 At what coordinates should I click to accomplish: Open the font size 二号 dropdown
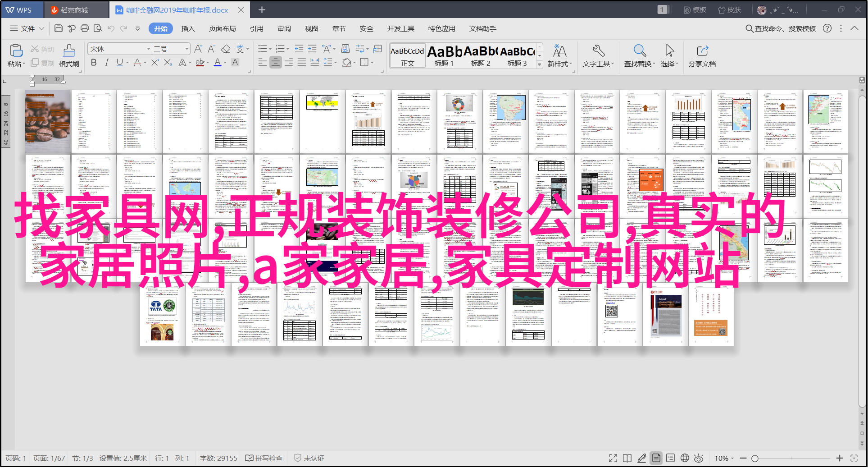coord(186,49)
